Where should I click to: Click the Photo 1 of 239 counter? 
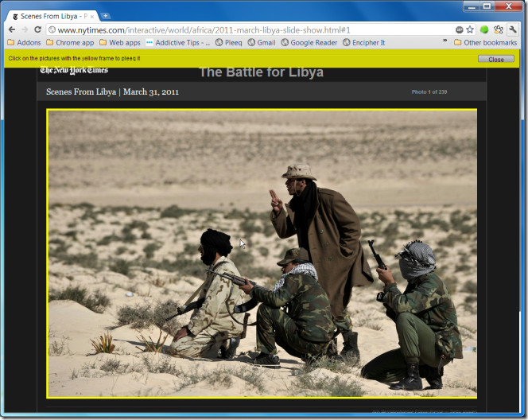429,91
